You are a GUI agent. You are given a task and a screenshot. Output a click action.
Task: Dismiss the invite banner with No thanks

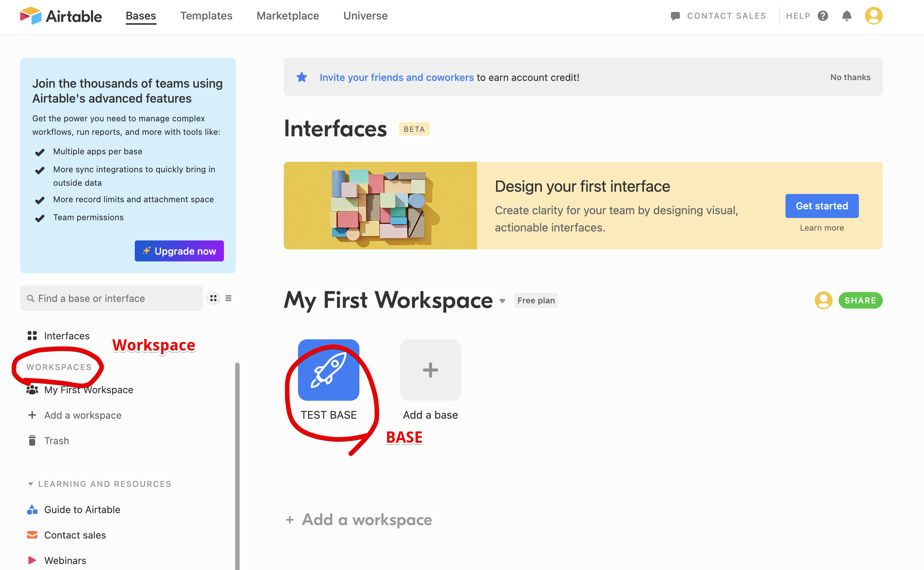point(850,77)
